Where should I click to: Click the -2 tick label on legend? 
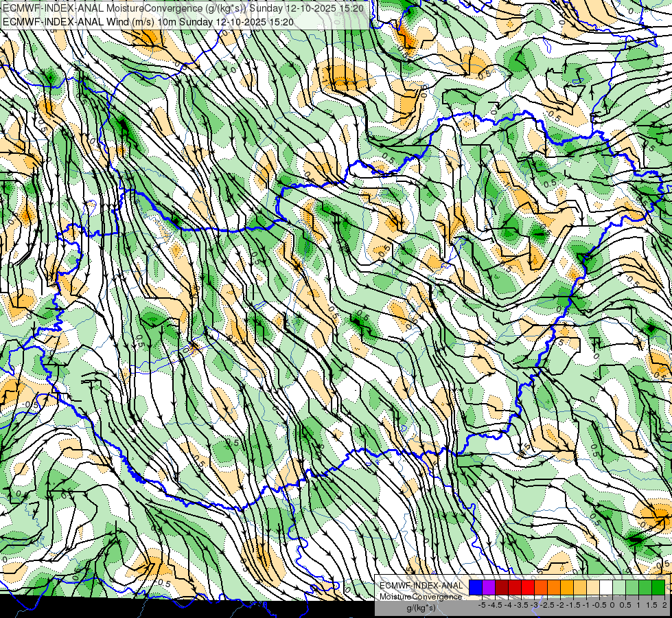point(561,605)
